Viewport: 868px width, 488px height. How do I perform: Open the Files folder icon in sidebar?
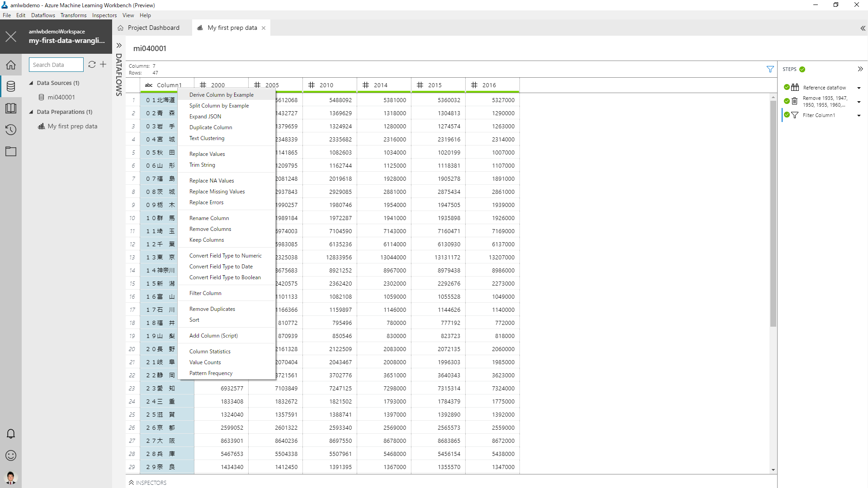click(x=11, y=152)
